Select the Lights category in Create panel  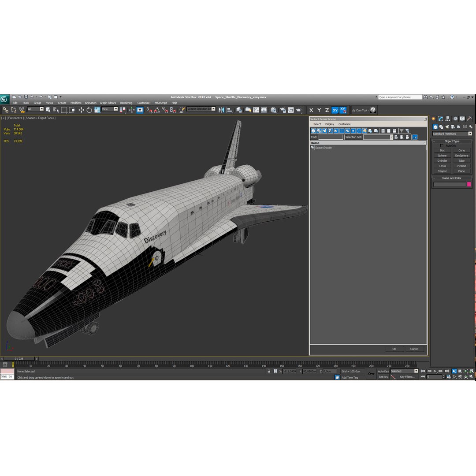pyautogui.click(x=447, y=127)
